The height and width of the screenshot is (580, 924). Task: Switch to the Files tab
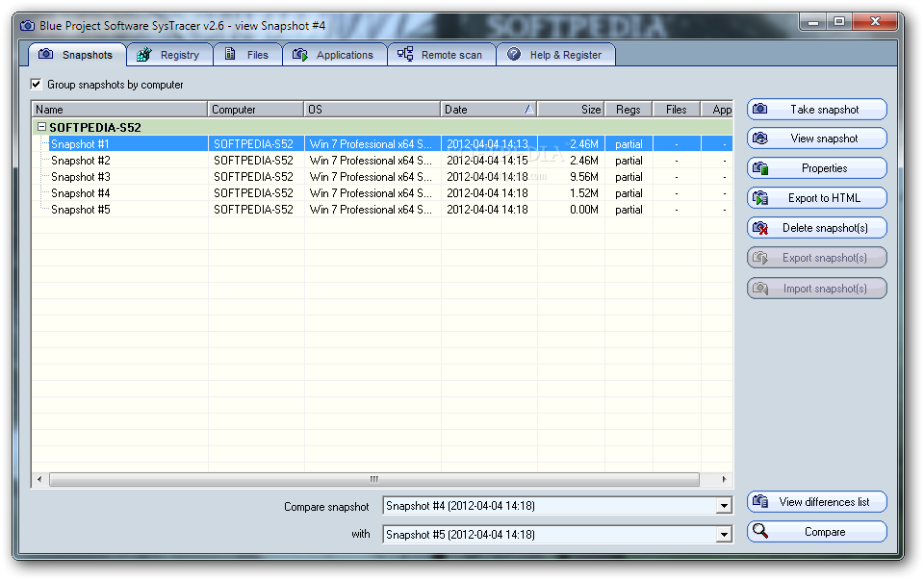point(247,55)
